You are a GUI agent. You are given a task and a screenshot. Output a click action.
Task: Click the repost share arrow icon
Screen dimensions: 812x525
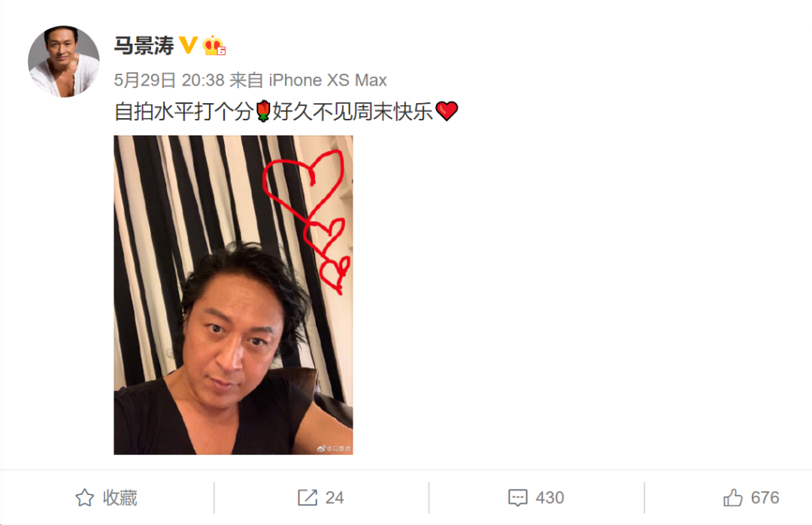[x=307, y=497]
